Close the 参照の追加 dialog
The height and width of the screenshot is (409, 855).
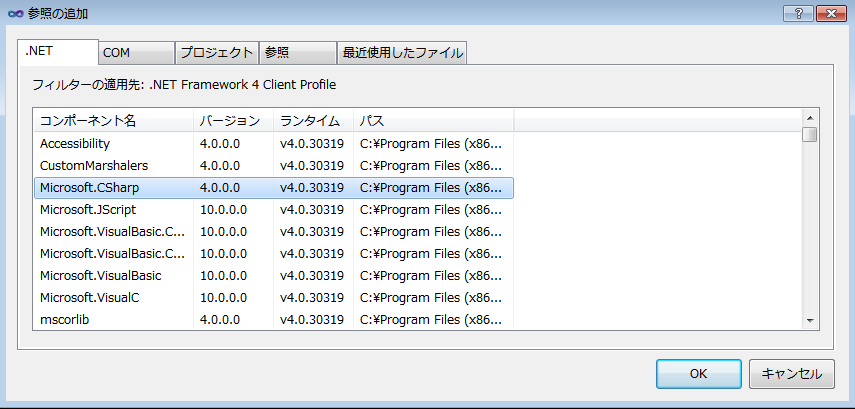(x=831, y=13)
